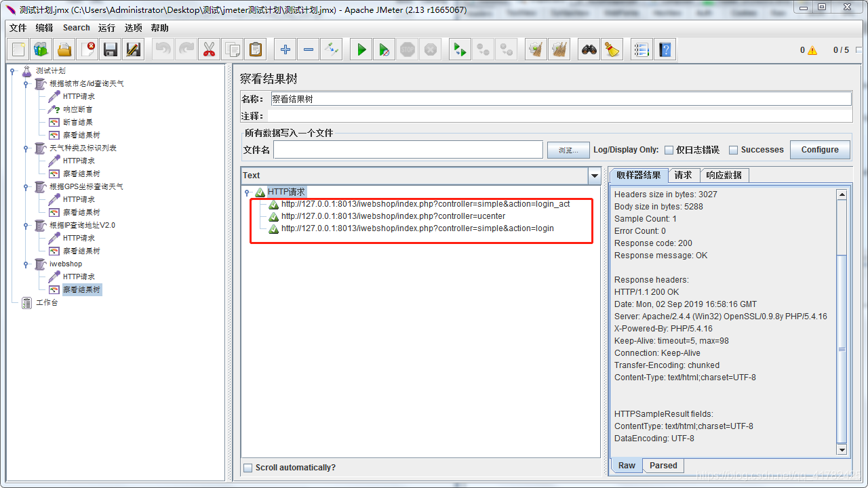Switch to the 请求 tab
Viewport: 868px width, 488px height.
point(684,175)
